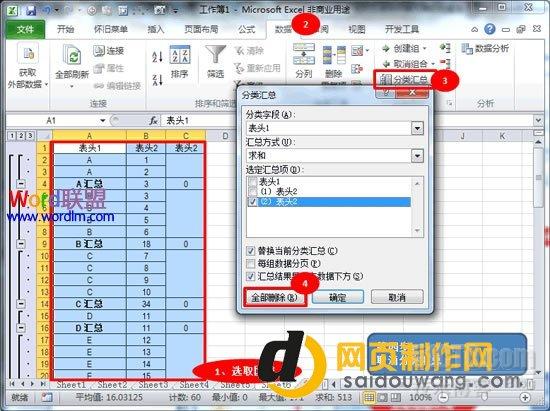
Task: Open the Name Box dropdown arrow
Action: tap(102, 121)
